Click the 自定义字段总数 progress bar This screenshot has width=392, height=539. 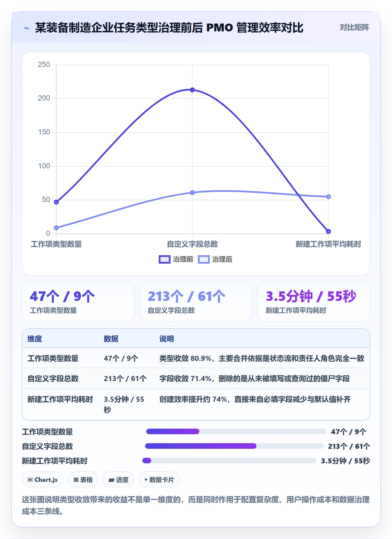pos(234,446)
